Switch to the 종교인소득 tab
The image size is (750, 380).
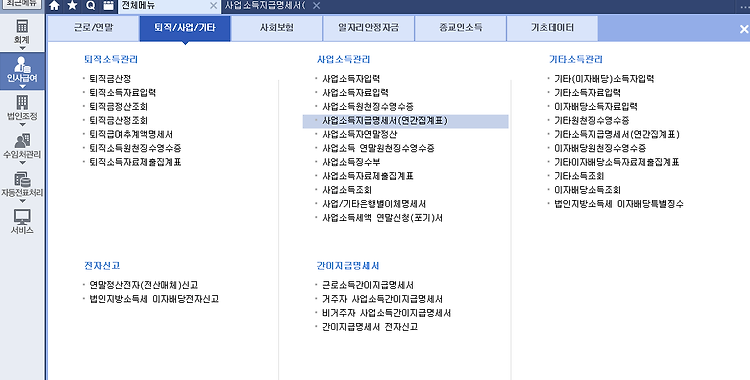click(x=460, y=28)
